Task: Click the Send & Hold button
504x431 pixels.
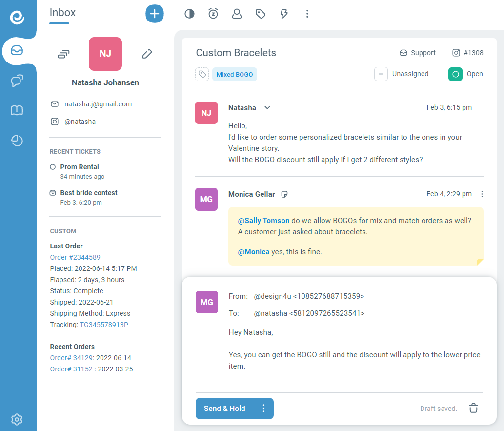Action: 224,409
